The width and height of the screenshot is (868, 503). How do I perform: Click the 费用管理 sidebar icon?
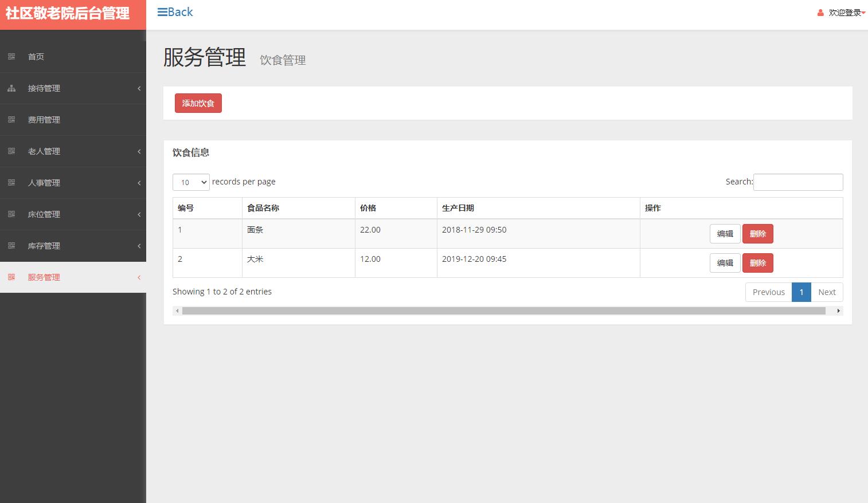tap(11, 120)
